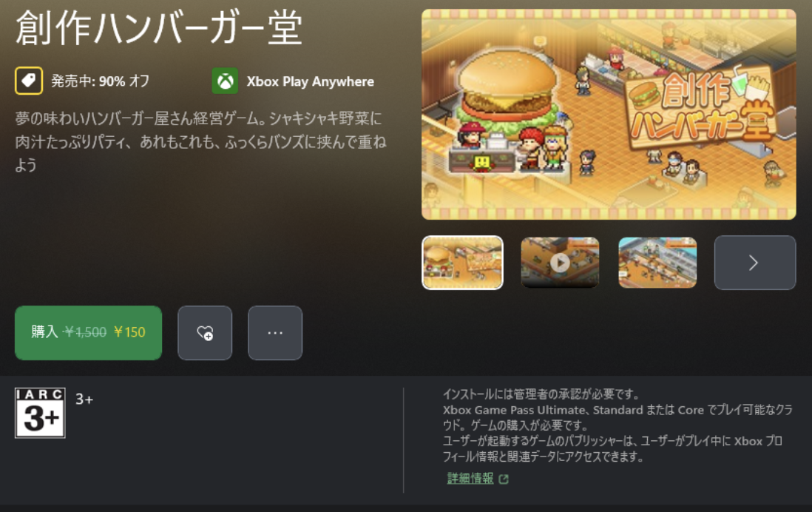Buy the game with 購入 ¥150 button
Image resolution: width=812 pixels, height=512 pixels.
click(88, 333)
